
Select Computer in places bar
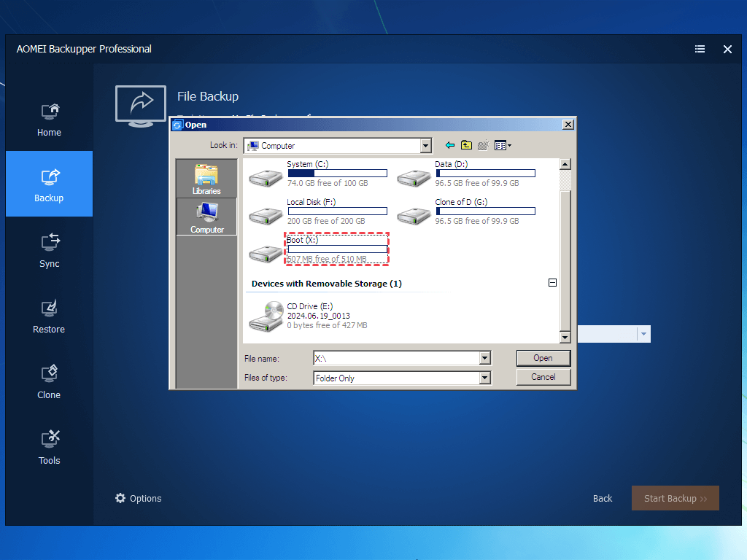206,217
